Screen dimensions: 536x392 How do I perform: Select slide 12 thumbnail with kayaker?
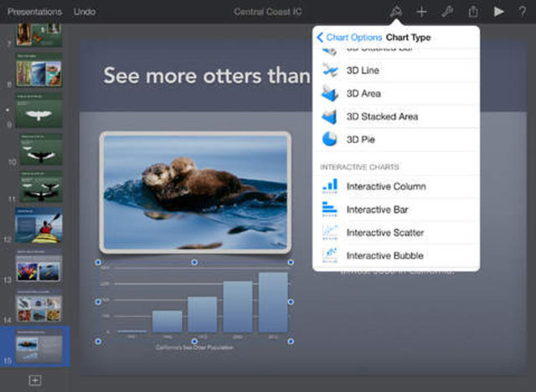(x=39, y=226)
